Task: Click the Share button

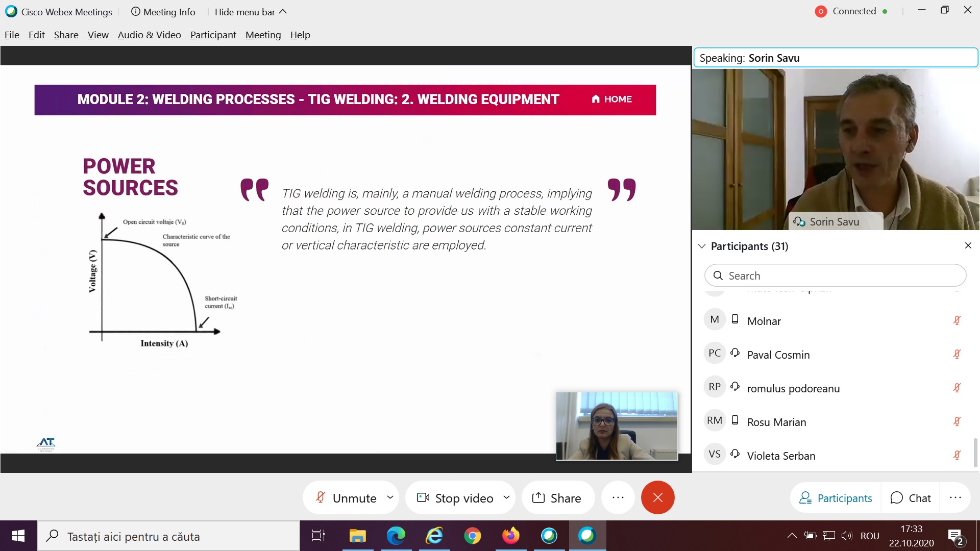Action: 557,497
